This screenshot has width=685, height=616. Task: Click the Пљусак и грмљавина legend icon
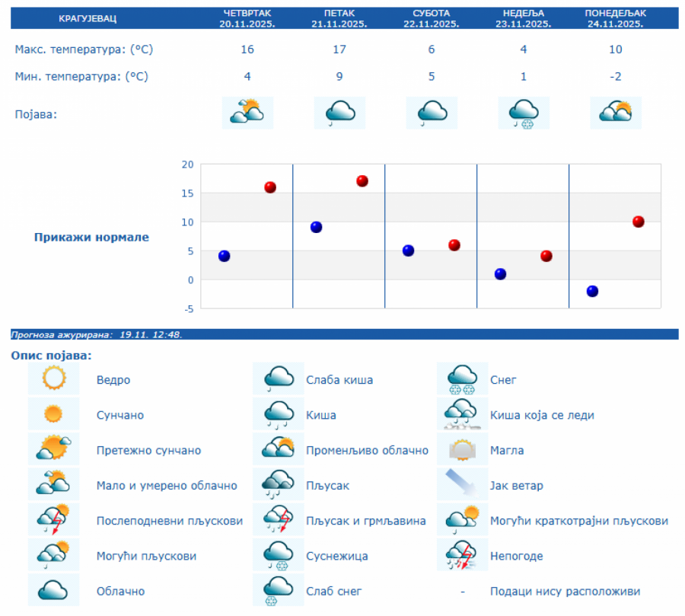(278, 521)
